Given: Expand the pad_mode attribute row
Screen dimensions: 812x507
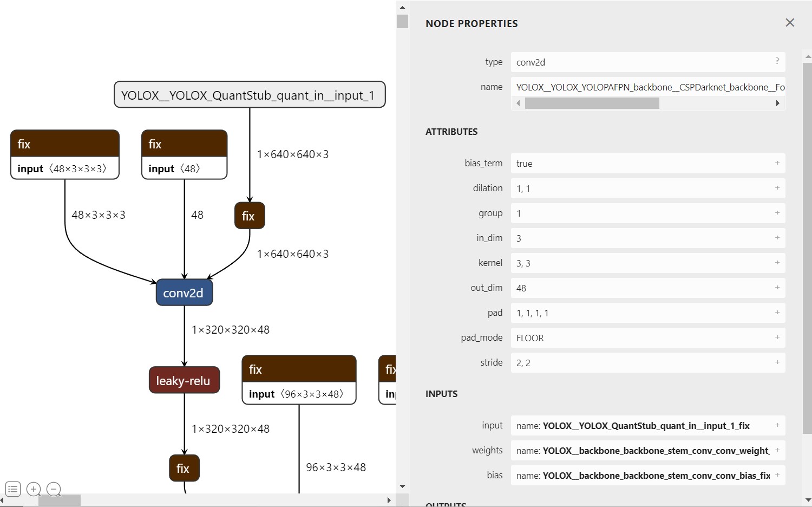Looking at the screenshot, I should pyautogui.click(x=777, y=337).
